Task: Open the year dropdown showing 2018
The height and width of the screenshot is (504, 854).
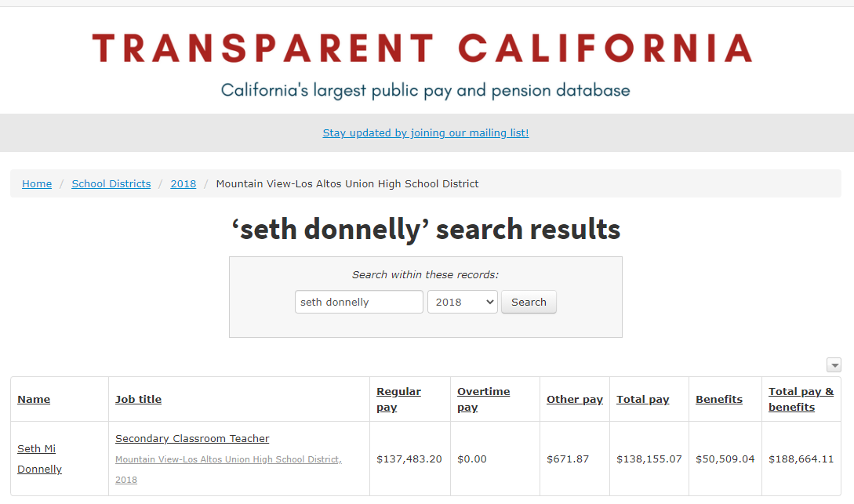Action: pyautogui.click(x=462, y=302)
